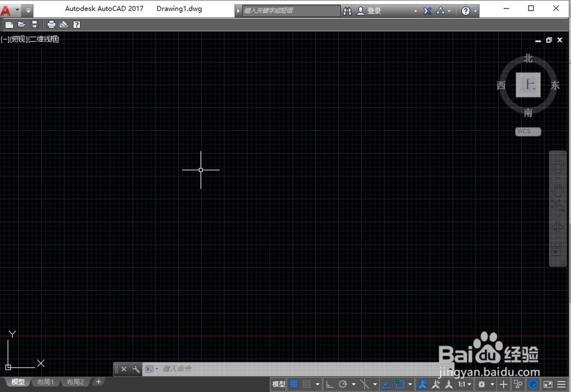Viewport: 571px width, 392px height.
Task: Toggle drawing grid display in status bar
Action: tap(293, 384)
